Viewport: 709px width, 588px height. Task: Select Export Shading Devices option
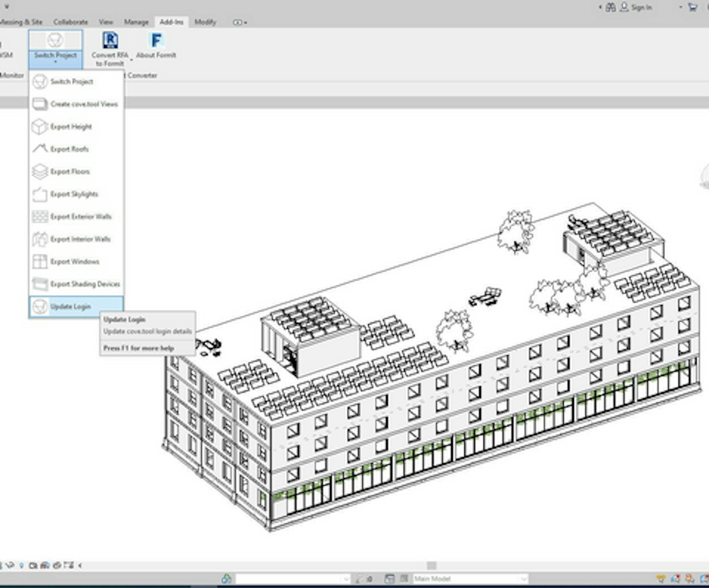tap(85, 284)
